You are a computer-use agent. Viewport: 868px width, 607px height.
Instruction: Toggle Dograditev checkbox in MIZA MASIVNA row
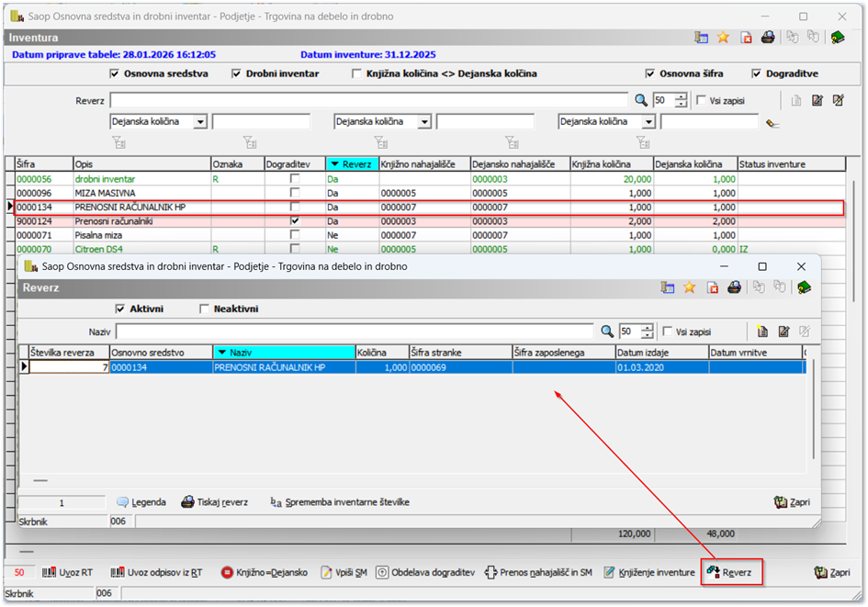pyautogui.click(x=295, y=193)
